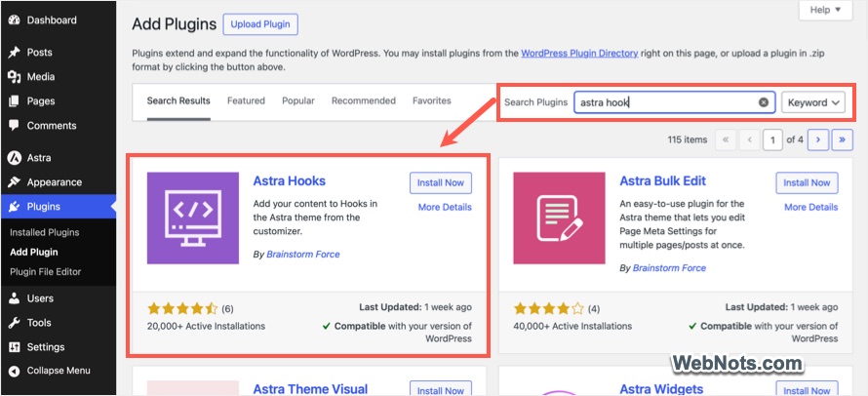Expand the Help dropdown

click(x=825, y=10)
